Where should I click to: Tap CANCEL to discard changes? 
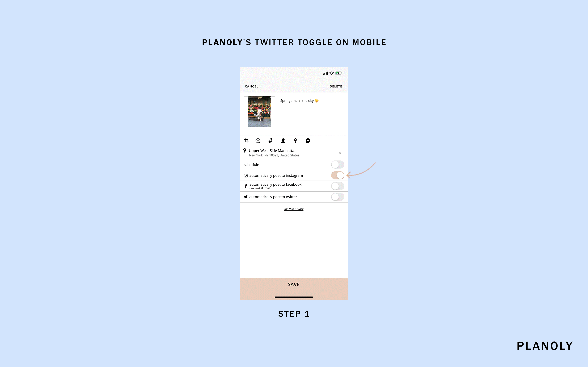click(x=251, y=86)
